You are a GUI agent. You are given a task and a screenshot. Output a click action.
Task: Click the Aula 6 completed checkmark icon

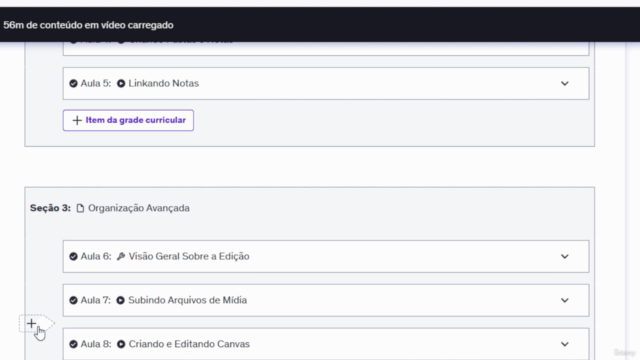(73, 256)
